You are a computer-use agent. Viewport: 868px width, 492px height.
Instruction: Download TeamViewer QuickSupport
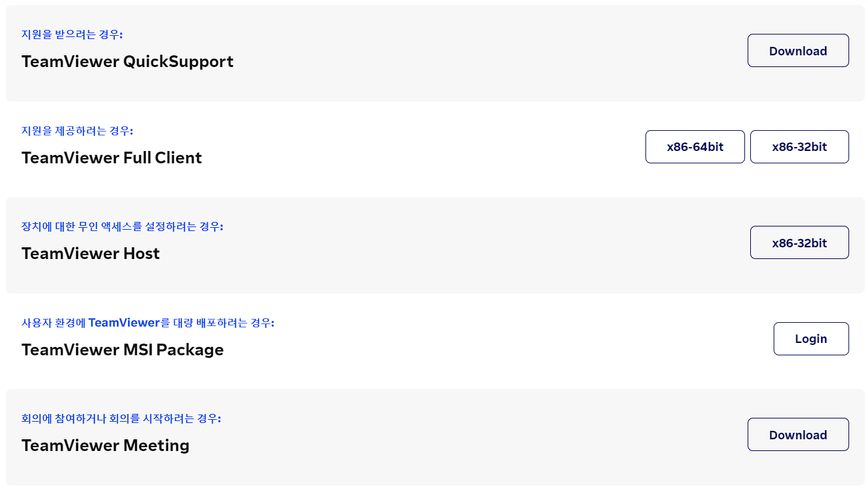pos(798,50)
